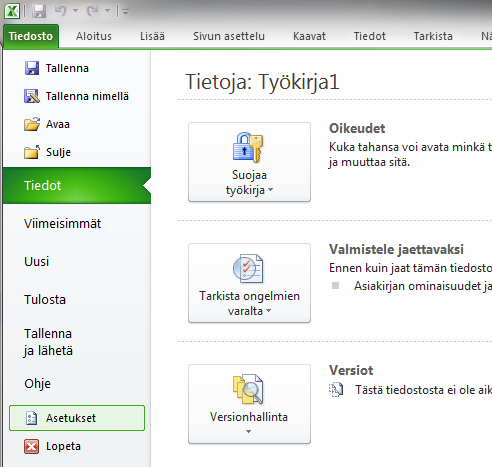Click the version document icon beside Tästä tiedostosta
The image size is (492, 467).
pos(336,390)
